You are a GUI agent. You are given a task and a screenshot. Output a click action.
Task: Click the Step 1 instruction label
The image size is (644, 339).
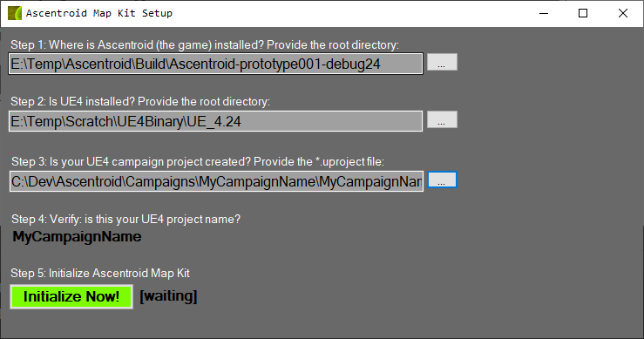pos(205,44)
